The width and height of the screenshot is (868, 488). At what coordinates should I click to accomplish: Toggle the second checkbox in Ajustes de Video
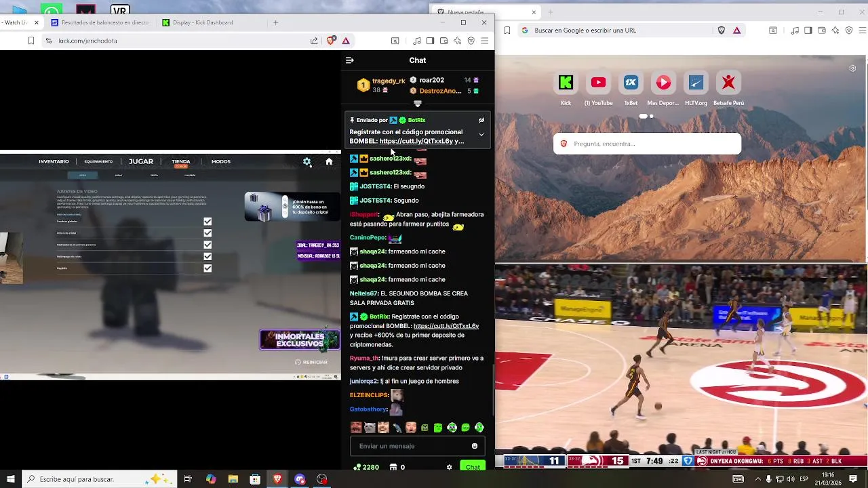[208, 233]
